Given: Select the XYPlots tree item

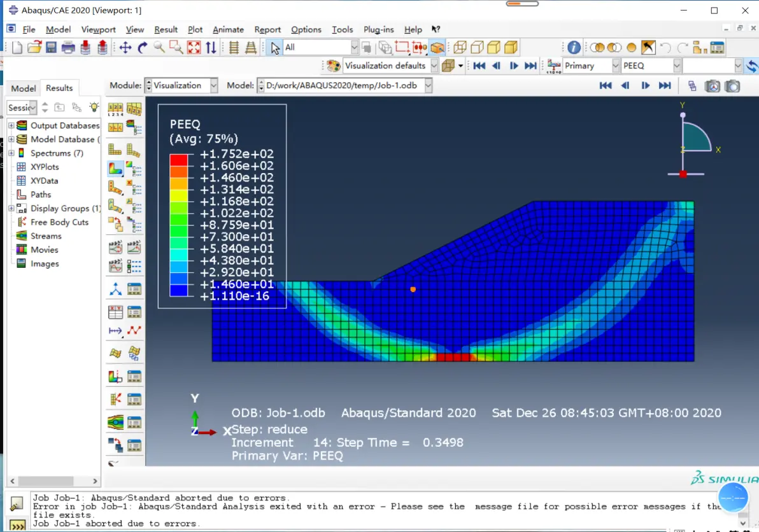Looking at the screenshot, I should 45,167.
